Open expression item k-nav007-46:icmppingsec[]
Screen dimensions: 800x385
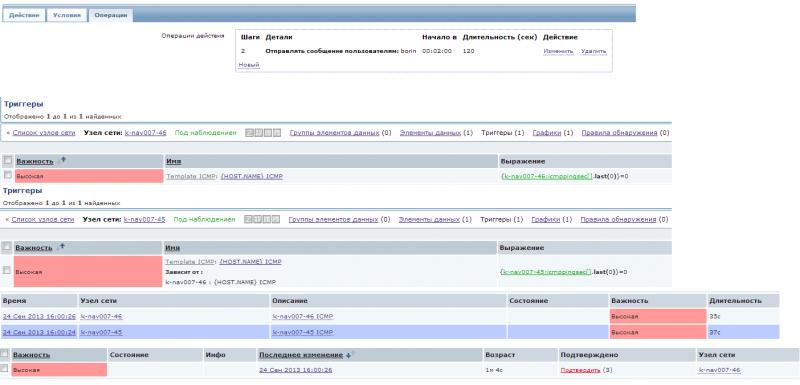tap(547, 176)
